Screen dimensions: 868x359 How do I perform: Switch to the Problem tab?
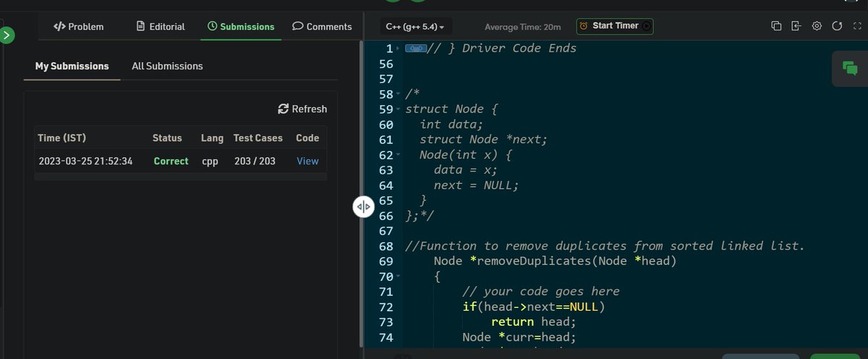pos(78,26)
